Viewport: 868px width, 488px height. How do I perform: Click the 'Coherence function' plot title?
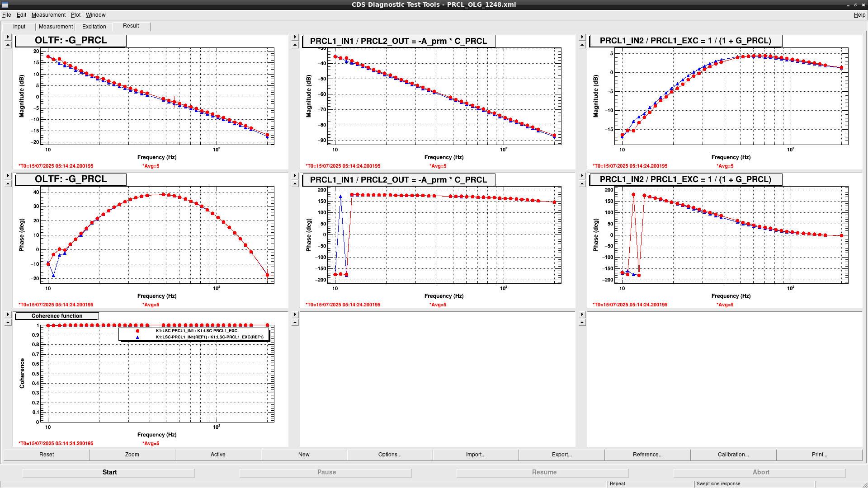point(57,316)
